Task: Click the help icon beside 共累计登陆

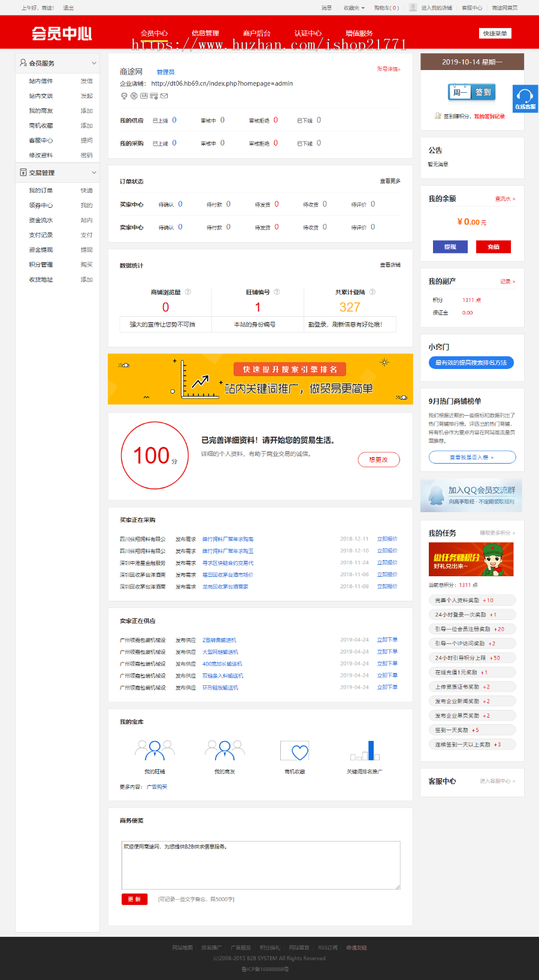Action: click(373, 292)
